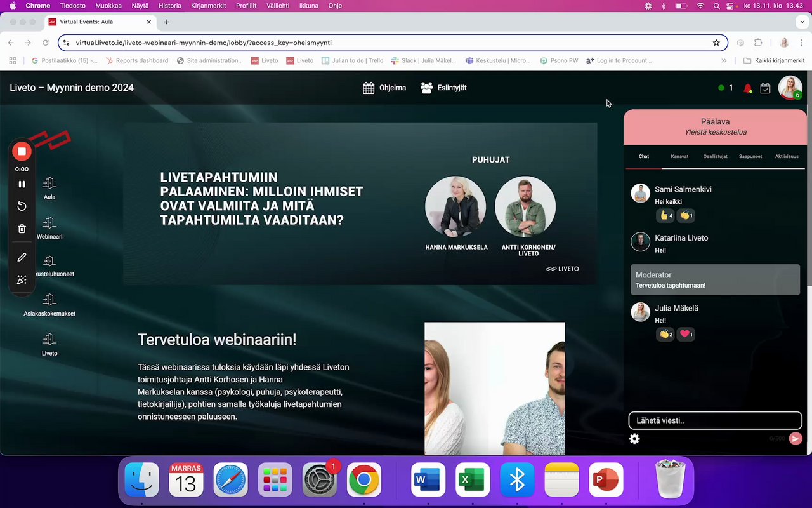The height and width of the screenshot is (508, 812).
Task: Open the Historia menu in menu bar
Action: point(169,6)
